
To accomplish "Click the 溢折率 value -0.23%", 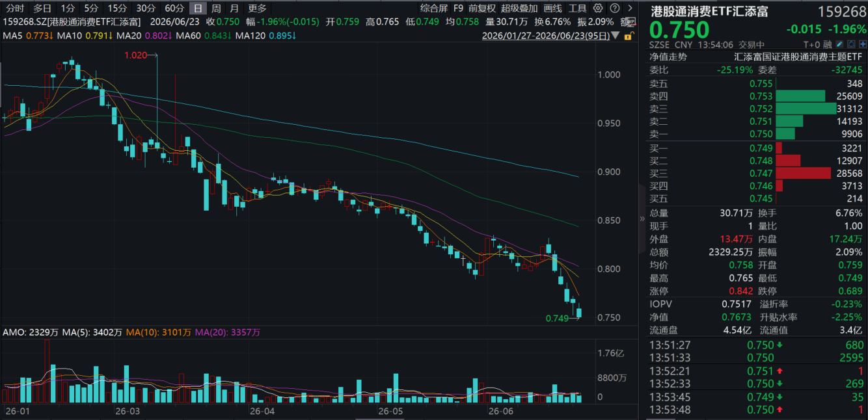I will pyautogui.click(x=845, y=304).
